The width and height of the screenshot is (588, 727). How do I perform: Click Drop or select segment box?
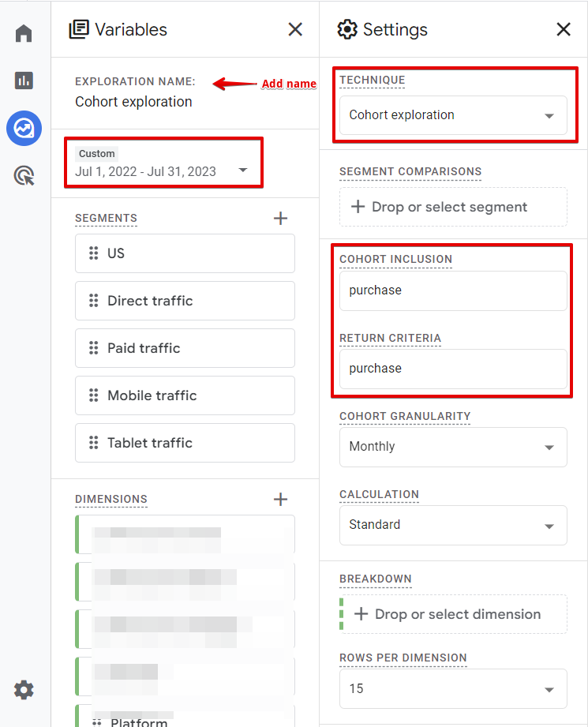coord(453,207)
